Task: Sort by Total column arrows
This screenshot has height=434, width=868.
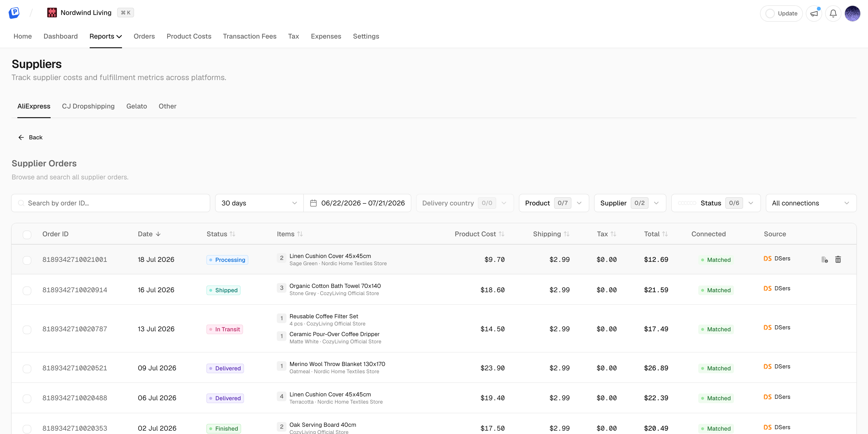Action: pyautogui.click(x=665, y=234)
